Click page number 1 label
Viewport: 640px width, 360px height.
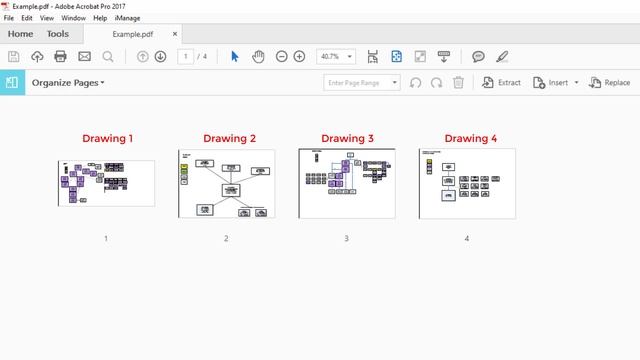coord(106,238)
